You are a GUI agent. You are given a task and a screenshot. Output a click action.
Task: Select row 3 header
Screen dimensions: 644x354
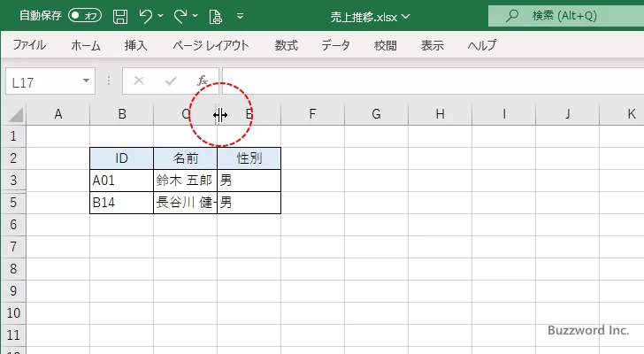(x=13, y=181)
